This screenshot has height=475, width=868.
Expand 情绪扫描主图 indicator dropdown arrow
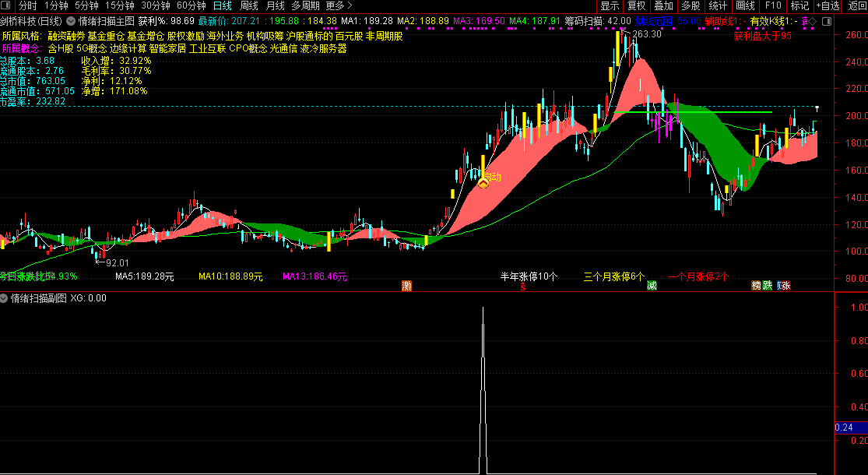coord(71,22)
